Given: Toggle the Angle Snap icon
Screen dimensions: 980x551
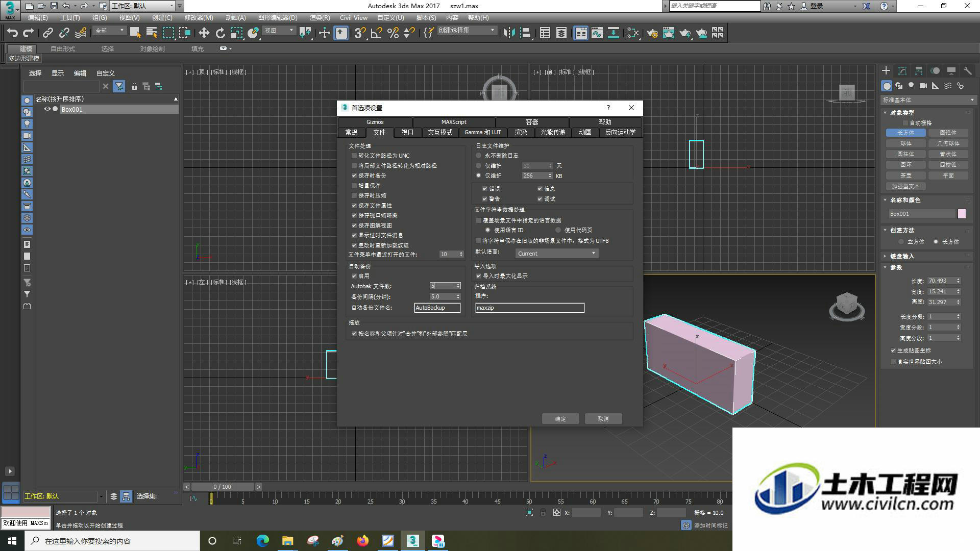Looking at the screenshot, I should click(376, 33).
